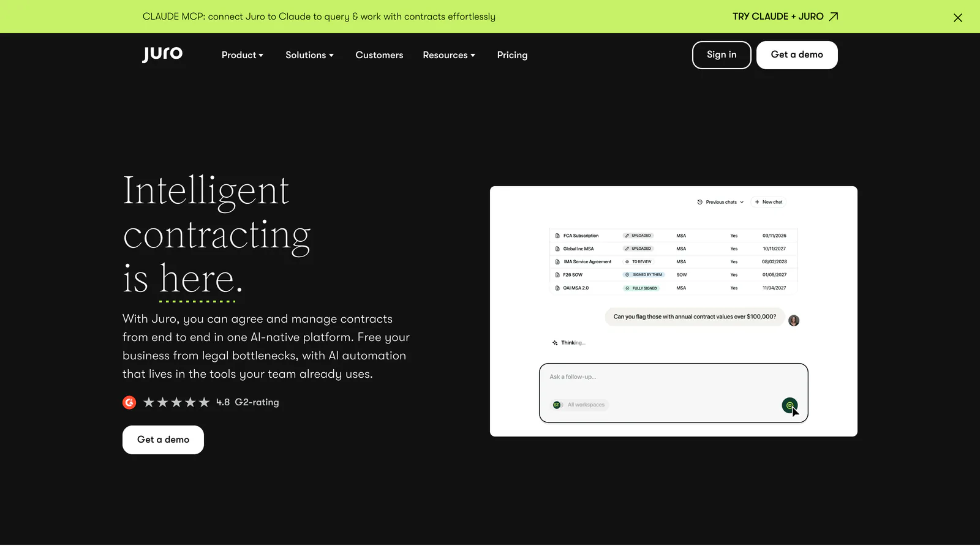
Task: Expand the Product menu
Action: [x=243, y=55]
